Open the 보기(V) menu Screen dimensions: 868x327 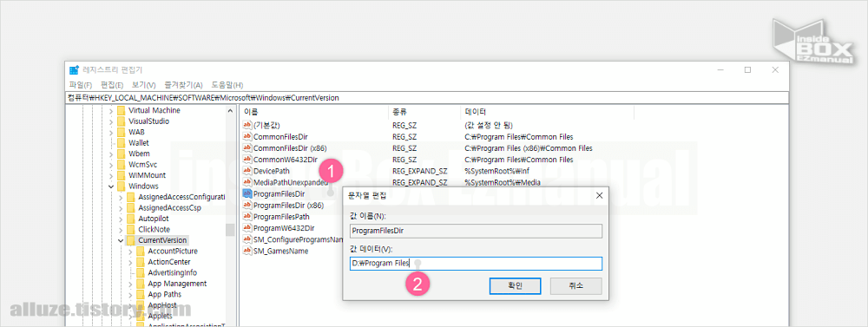click(143, 85)
